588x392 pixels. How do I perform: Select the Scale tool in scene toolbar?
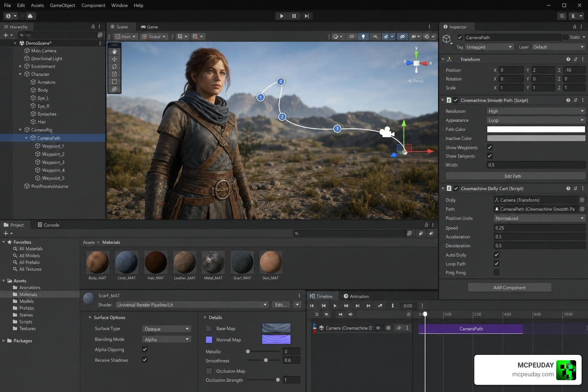pyautogui.click(x=114, y=74)
